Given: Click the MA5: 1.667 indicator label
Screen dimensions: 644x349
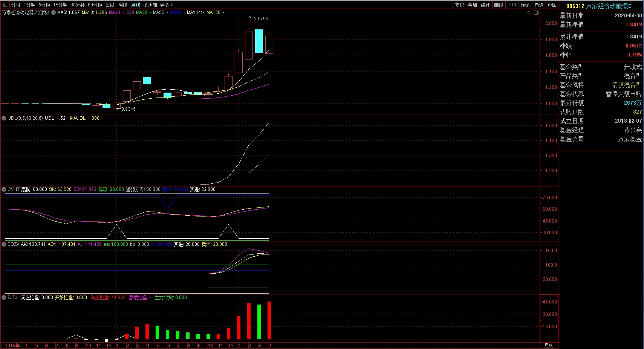Looking at the screenshot, I should point(68,12).
